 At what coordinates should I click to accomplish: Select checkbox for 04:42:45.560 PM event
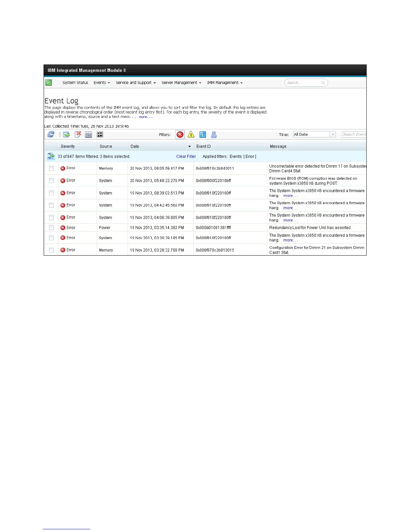pos(51,205)
